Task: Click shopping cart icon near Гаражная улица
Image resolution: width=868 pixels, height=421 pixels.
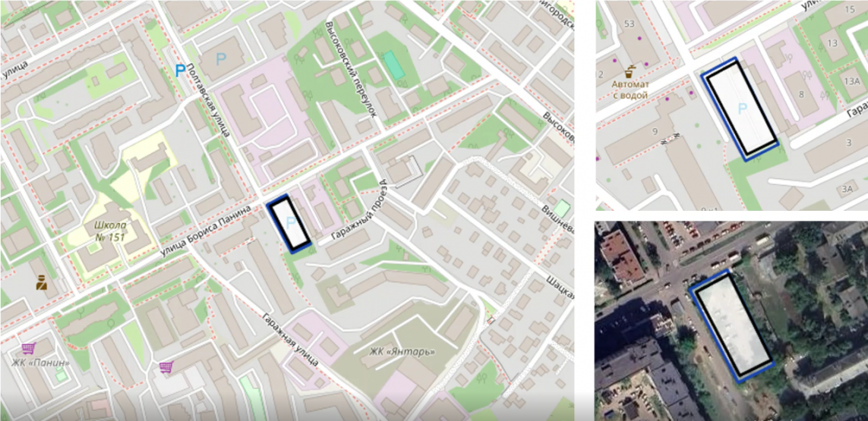Action: pos(165,367)
